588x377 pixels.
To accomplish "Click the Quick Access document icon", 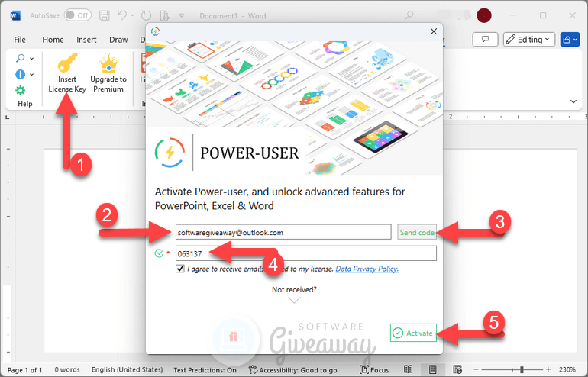I will pos(164,15).
